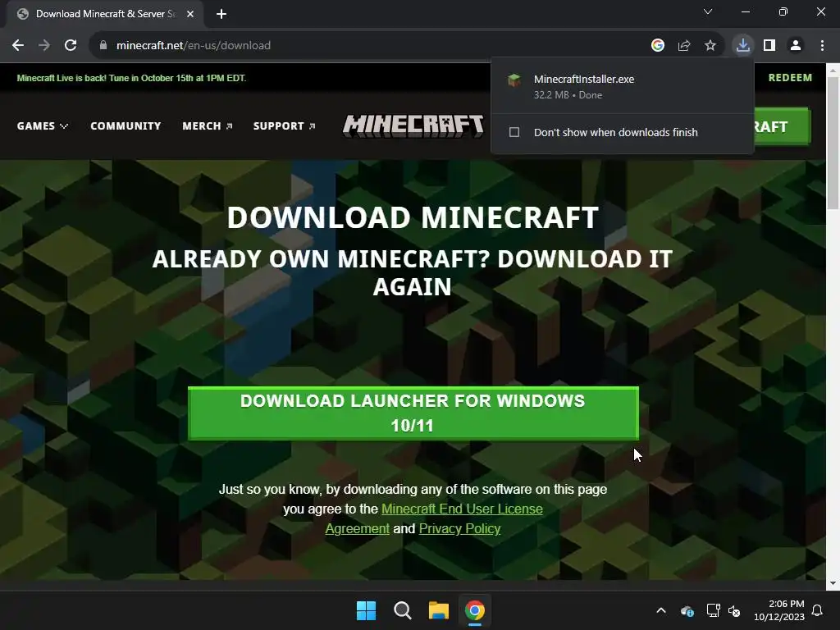The image size is (840, 630).
Task: Click the browser forward arrow
Action: (44, 46)
